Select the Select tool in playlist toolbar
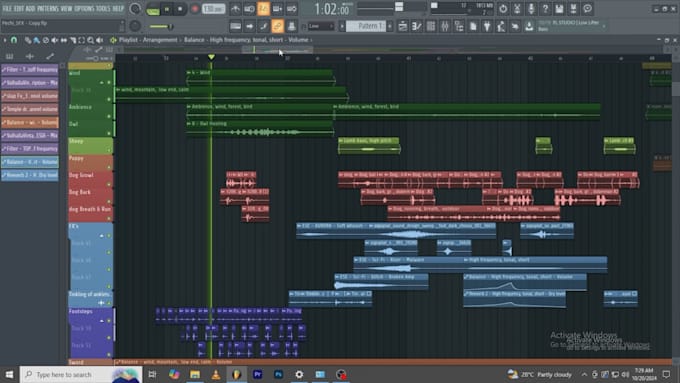Viewport: 680px width, 383px height. (82, 40)
